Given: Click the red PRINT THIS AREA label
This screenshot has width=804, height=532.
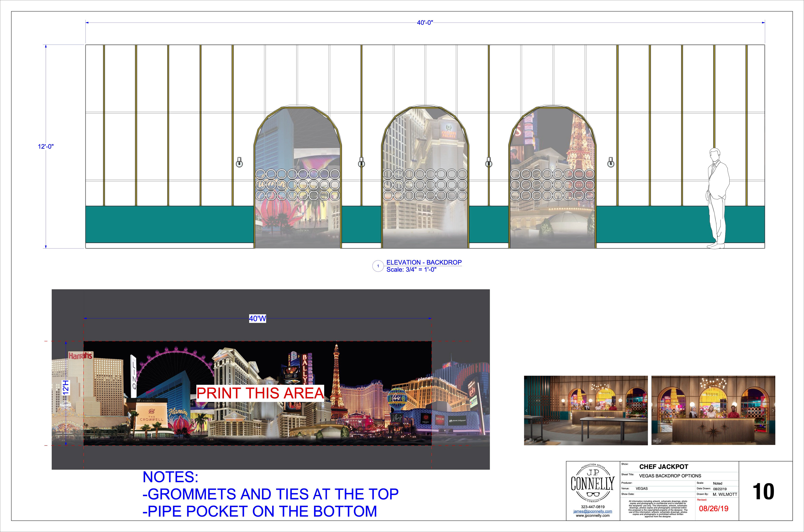Looking at the screenshot, I should (x=260, y=393).
